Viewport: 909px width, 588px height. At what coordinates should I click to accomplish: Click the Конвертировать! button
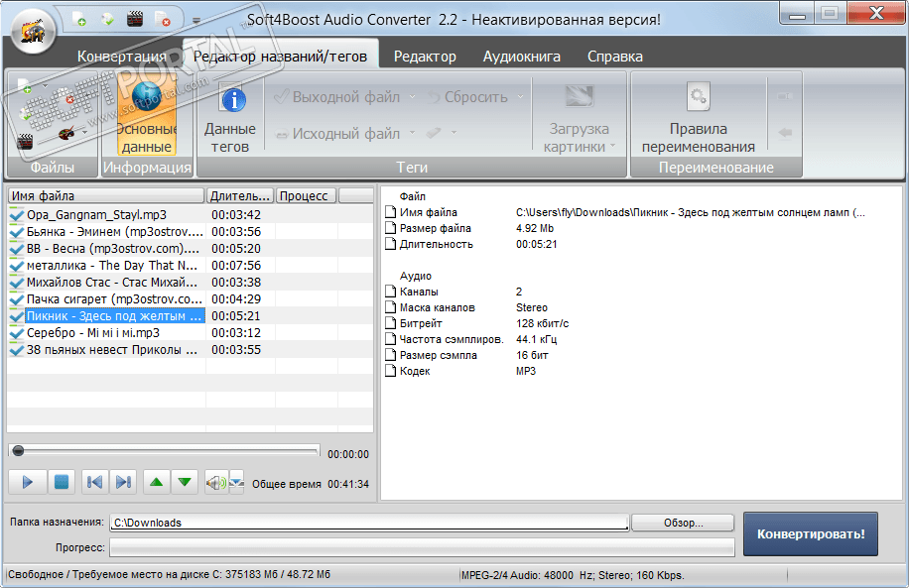tap(811, 533)
